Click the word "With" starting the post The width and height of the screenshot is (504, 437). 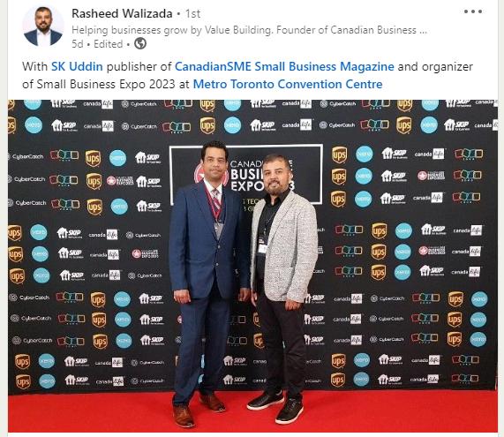[34, 66]
